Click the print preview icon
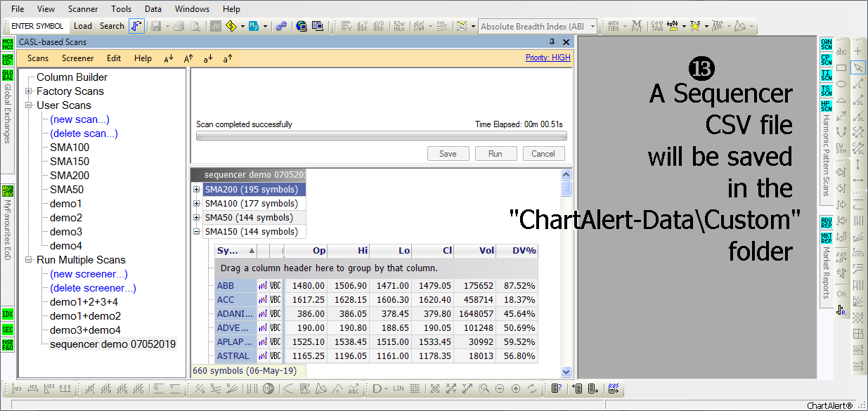Viewport: 868px width, 411px height. (x=195, y=27)
